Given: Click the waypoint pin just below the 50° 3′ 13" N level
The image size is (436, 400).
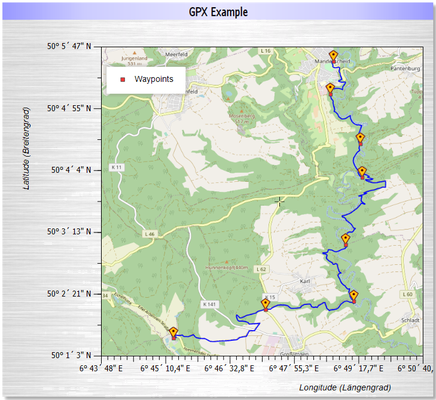Looking at the screenshot, I should tap(345, 239).
